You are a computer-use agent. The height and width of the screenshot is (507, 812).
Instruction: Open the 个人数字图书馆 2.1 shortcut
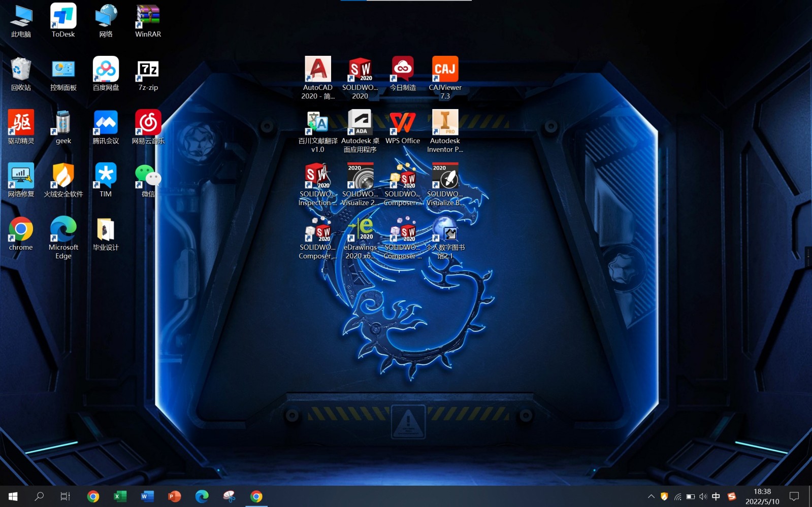[445, 238]
